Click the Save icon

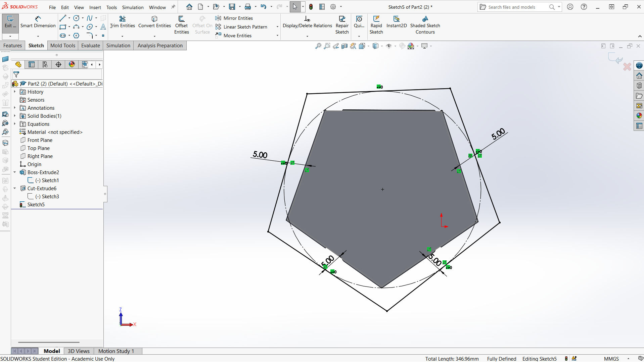[232, 7]
